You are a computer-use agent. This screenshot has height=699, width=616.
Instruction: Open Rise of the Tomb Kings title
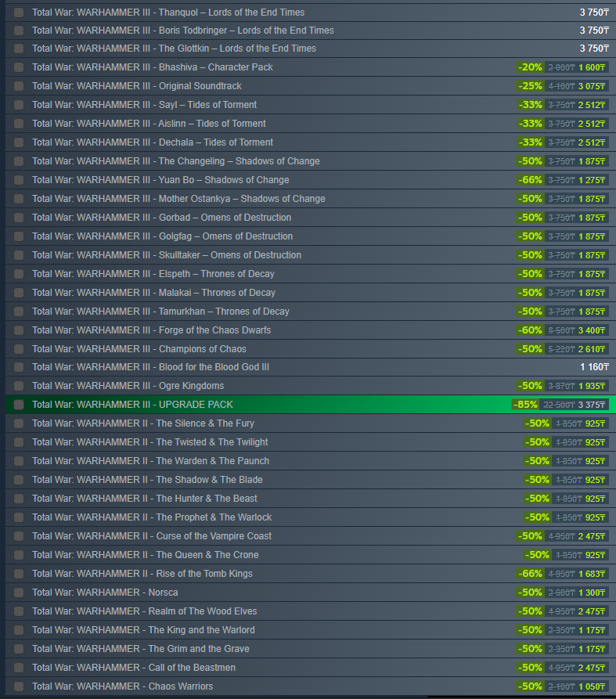142,574
